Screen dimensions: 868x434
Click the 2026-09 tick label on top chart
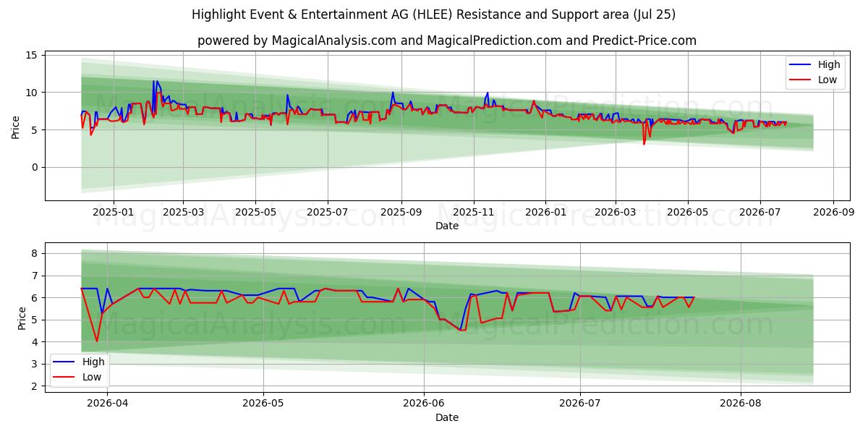point(833,213)
